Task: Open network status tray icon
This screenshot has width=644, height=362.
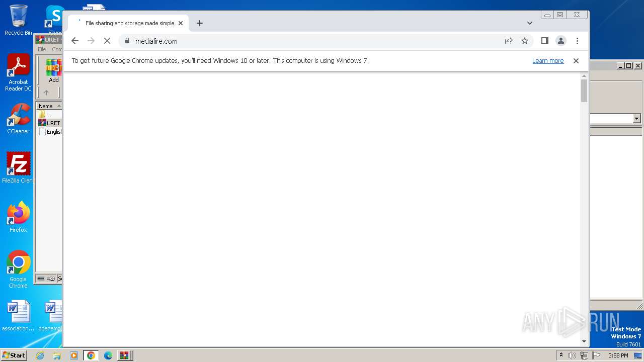Action: (x=584, y=355)
